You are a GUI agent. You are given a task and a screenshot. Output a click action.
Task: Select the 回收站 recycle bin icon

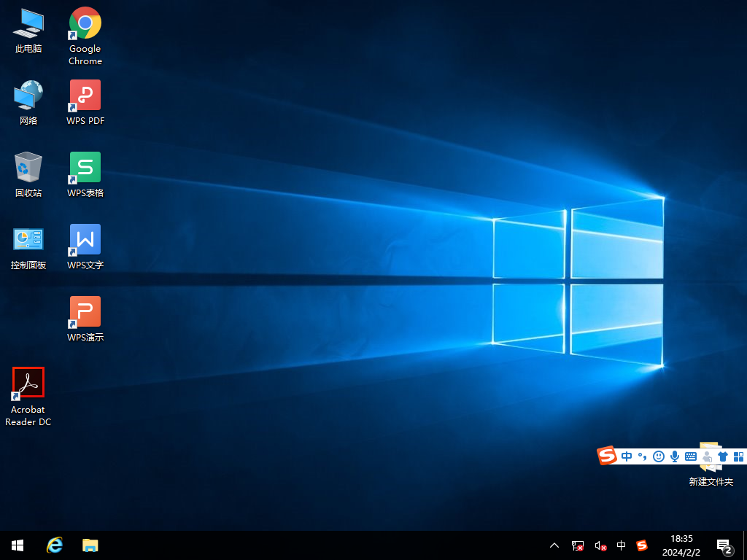point(28,174)
